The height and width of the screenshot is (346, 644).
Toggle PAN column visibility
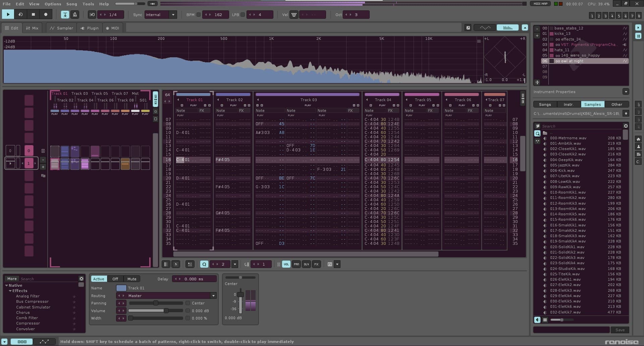click(x=296, y=264)
